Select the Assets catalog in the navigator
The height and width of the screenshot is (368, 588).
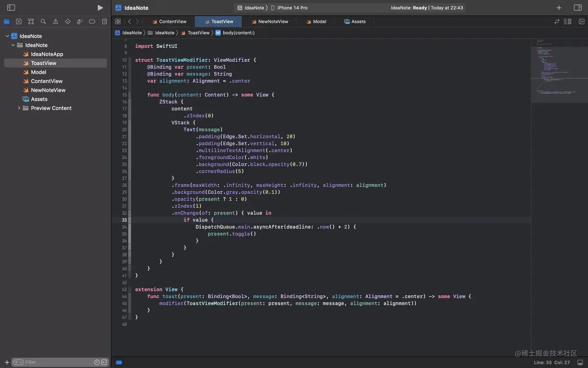(x=55, y=99)
